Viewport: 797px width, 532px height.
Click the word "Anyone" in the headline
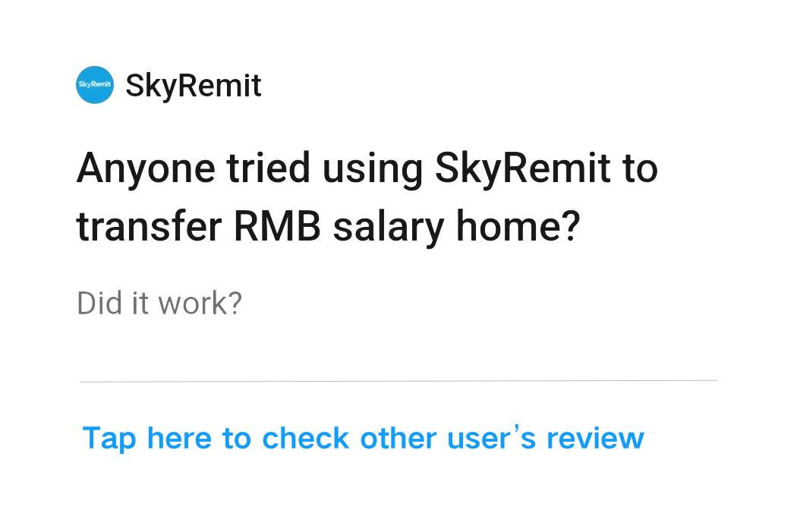click(x=146, y=168)
